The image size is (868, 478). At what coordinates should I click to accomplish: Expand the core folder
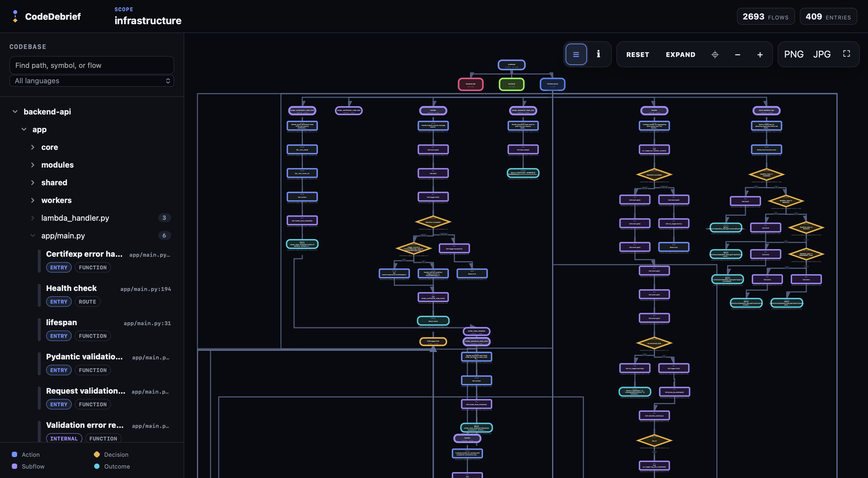click(x=50, y=147)
